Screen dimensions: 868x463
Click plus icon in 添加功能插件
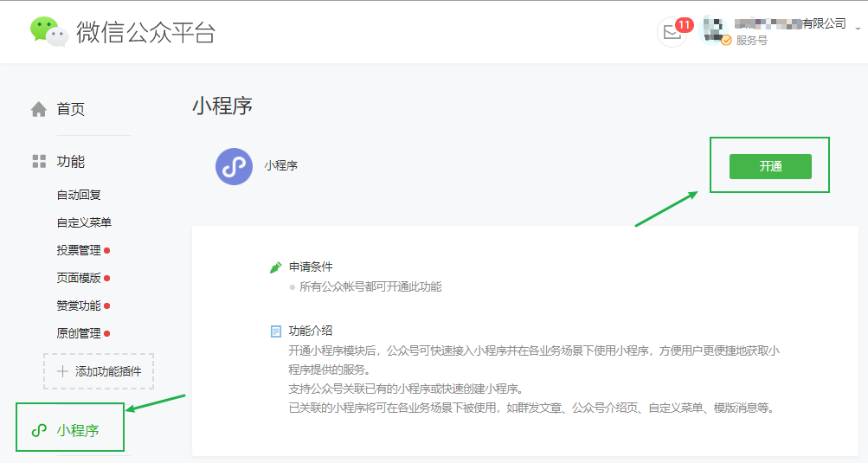(x=62, y=371)
